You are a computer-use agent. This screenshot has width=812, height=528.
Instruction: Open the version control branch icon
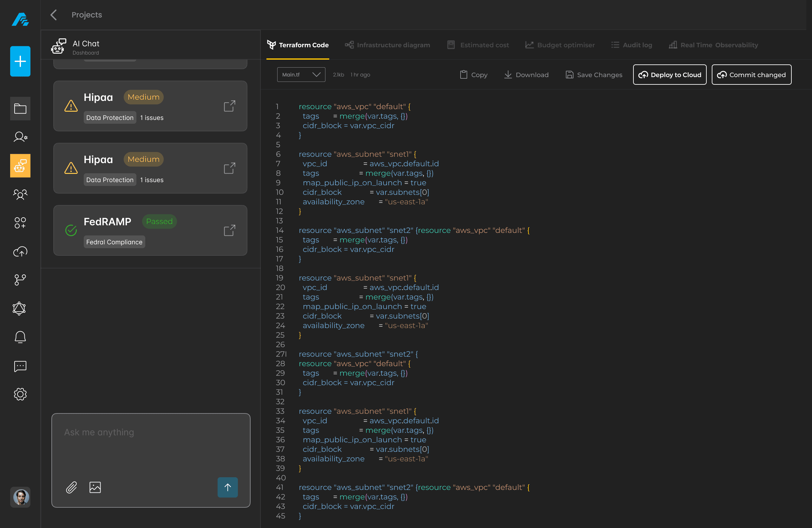tap(20, 280)
